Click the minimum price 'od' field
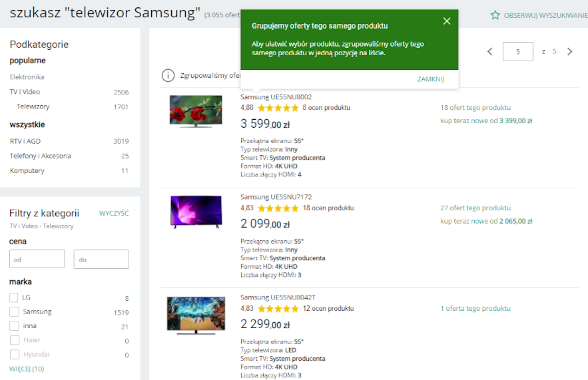Screen dimensions: 588x380 37,260
